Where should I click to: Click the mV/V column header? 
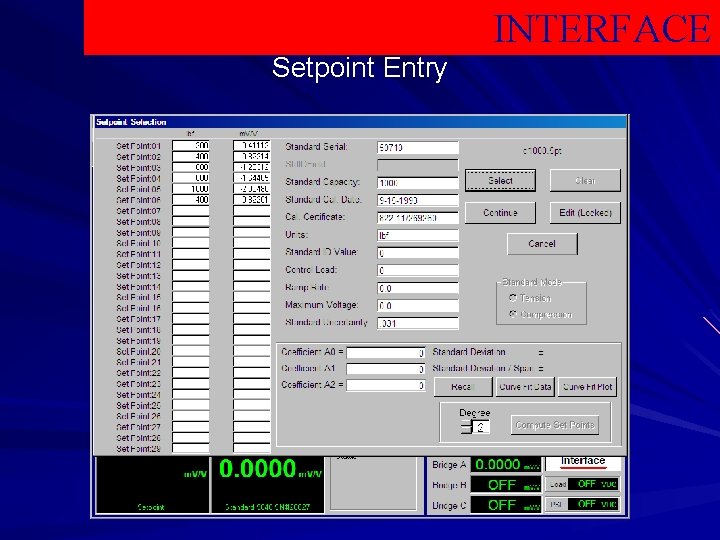coord(248,134)
